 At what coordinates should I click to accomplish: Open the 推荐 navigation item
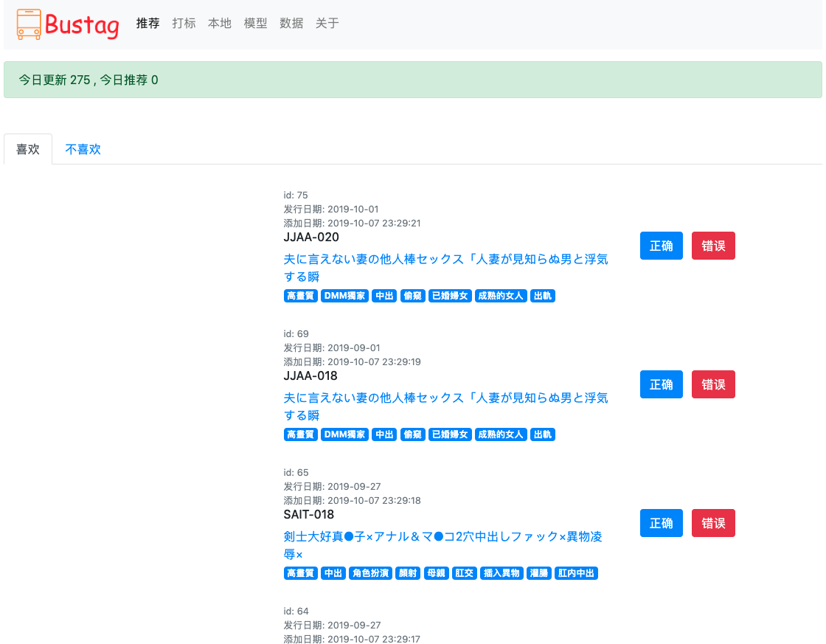point(147,23)
